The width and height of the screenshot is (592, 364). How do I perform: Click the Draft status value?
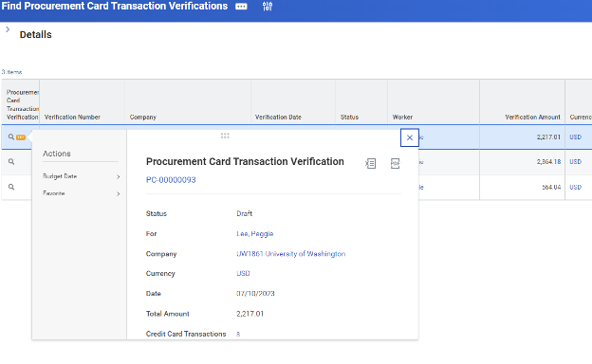pyautogui.click(x=244, y=213)
